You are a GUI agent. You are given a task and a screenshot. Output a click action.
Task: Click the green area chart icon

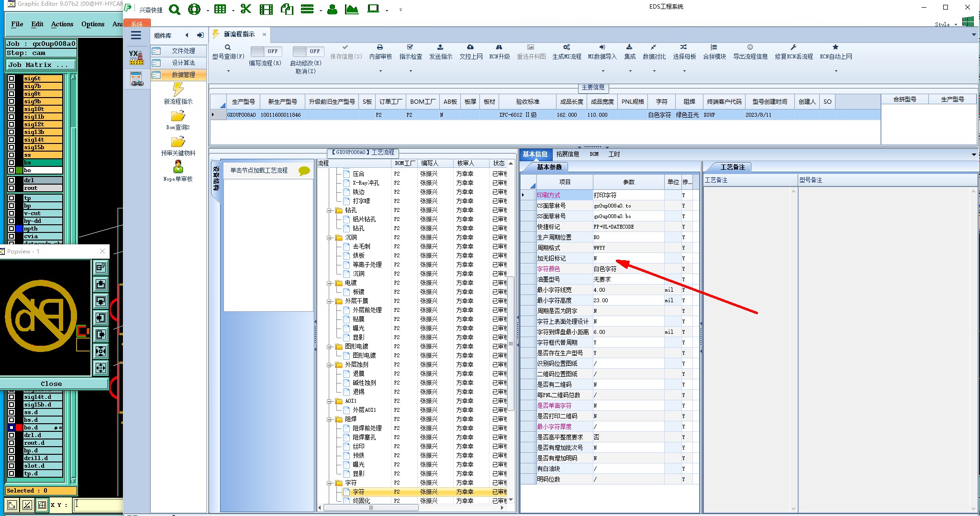[x=351, y=10]
